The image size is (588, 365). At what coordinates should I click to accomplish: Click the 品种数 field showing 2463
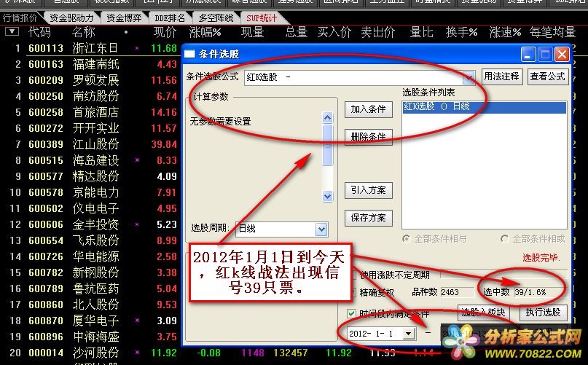(x=457, y=292)
